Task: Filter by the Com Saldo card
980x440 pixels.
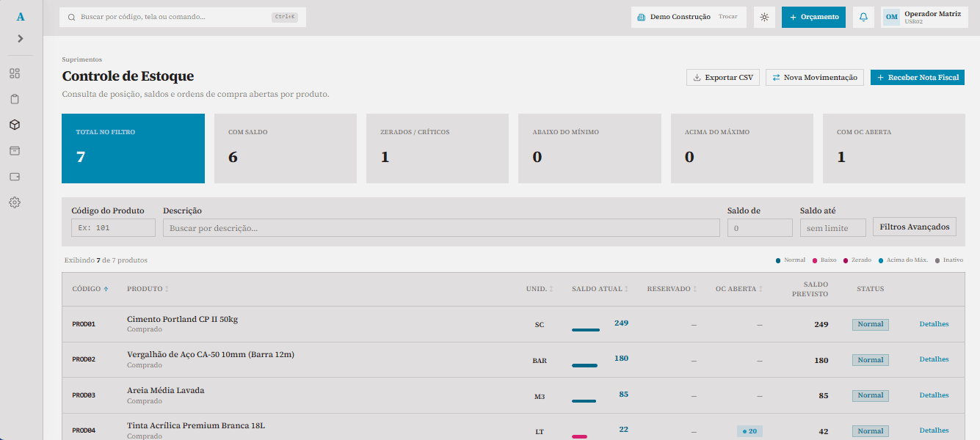Action: [x=285, y=148]
